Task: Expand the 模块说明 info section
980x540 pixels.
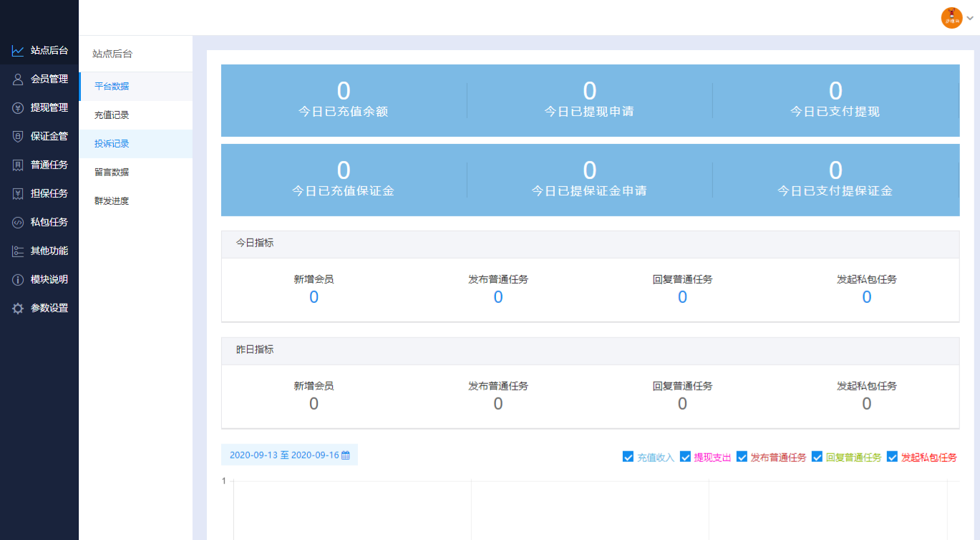Action: coord(17,279)
